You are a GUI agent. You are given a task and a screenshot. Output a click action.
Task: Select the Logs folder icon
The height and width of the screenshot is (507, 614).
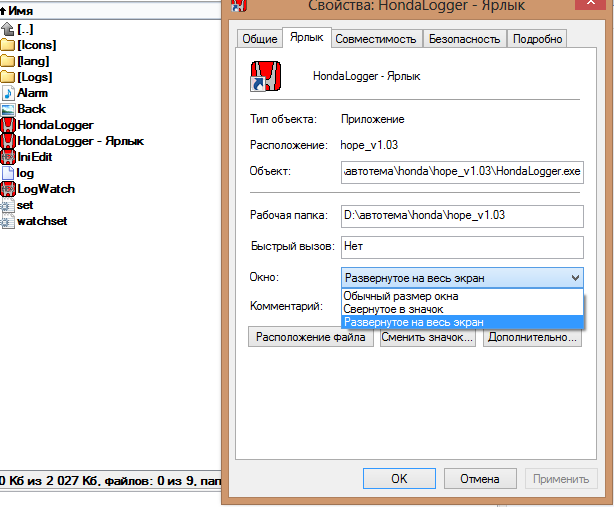click(7, 77)
